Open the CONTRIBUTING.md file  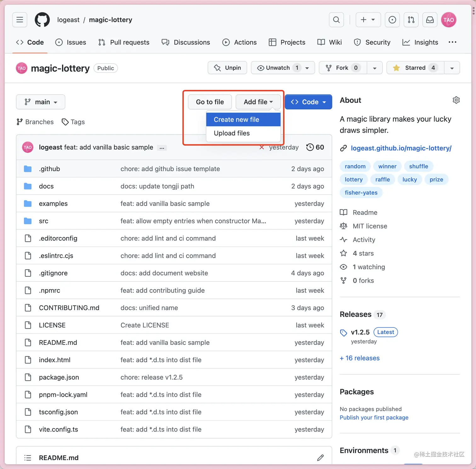(69, 308)
